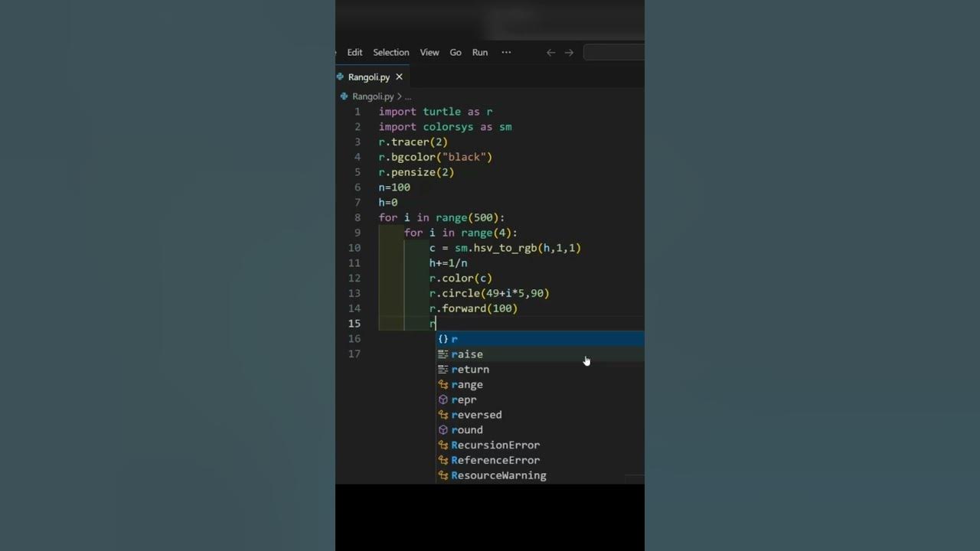Select the Rangoli.py editor tab
980x551 pixels.
[372, 77]
